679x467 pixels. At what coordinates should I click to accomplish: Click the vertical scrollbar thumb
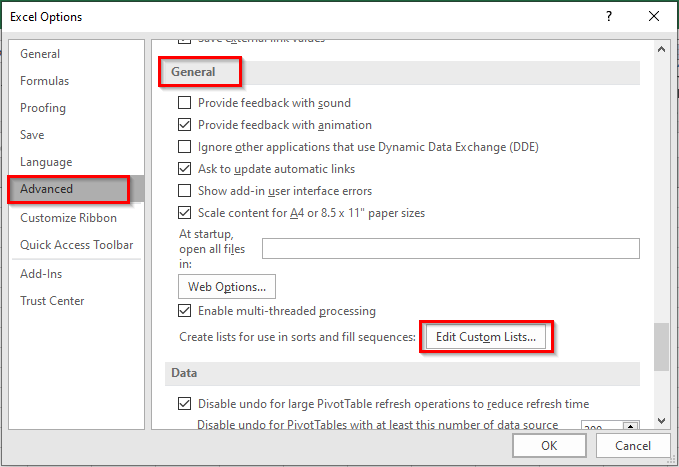661,347
